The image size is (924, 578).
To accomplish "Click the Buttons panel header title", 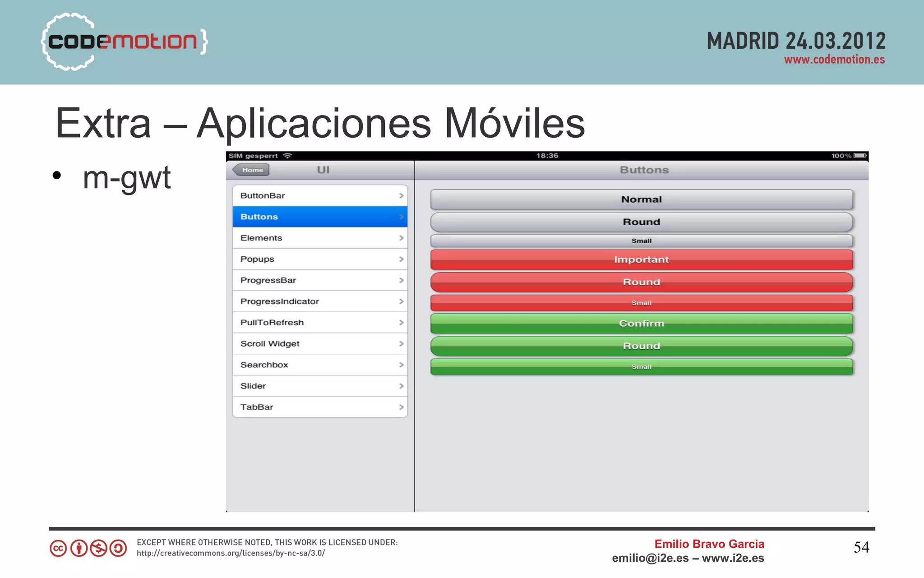I will 644,170.
